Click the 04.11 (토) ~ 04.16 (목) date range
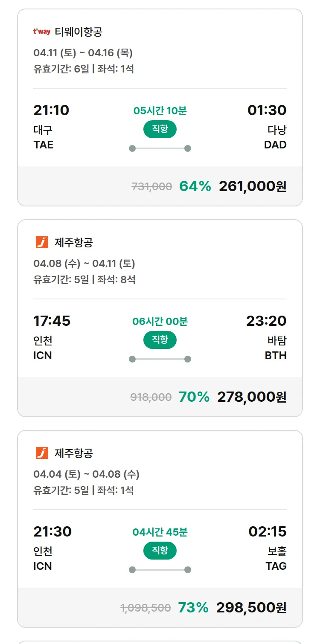Image resolution: width=320 pixels, height=644 pixels. coord(83,53)
